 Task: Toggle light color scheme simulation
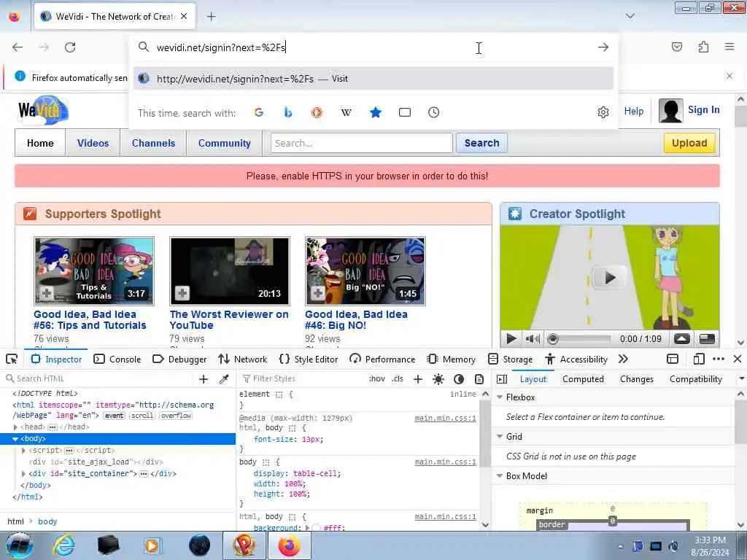click(438, 379)
